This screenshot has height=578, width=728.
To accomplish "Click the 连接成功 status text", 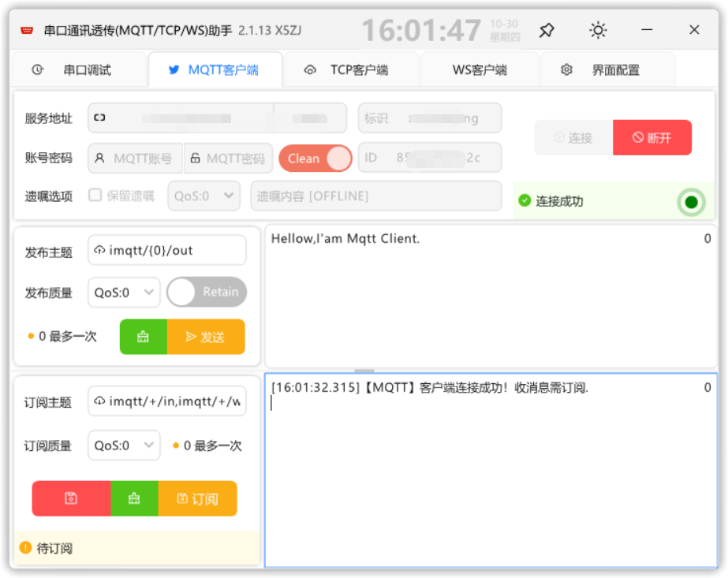I will (559, 201).
